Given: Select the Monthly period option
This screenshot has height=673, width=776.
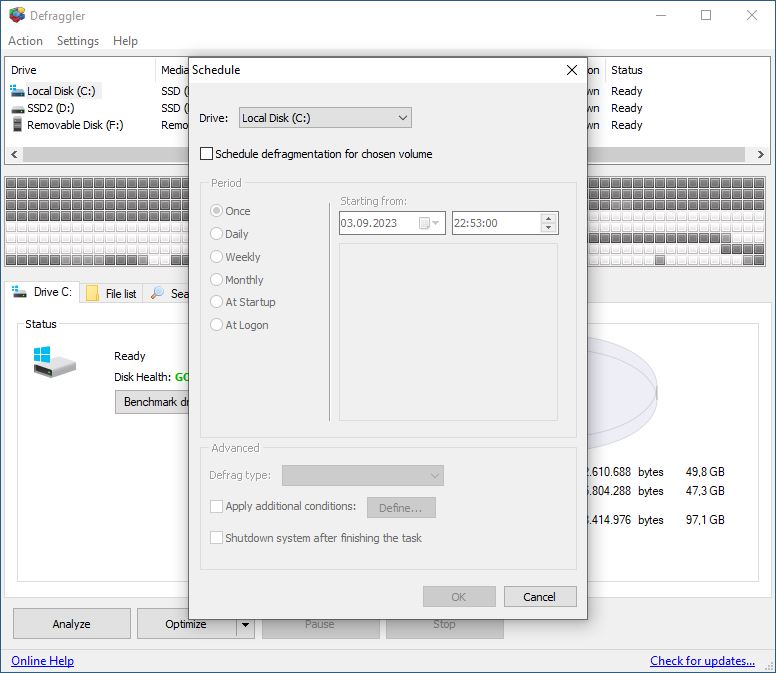Looking at the screenshot, I should pyautogui.click(x=216, y=280).
